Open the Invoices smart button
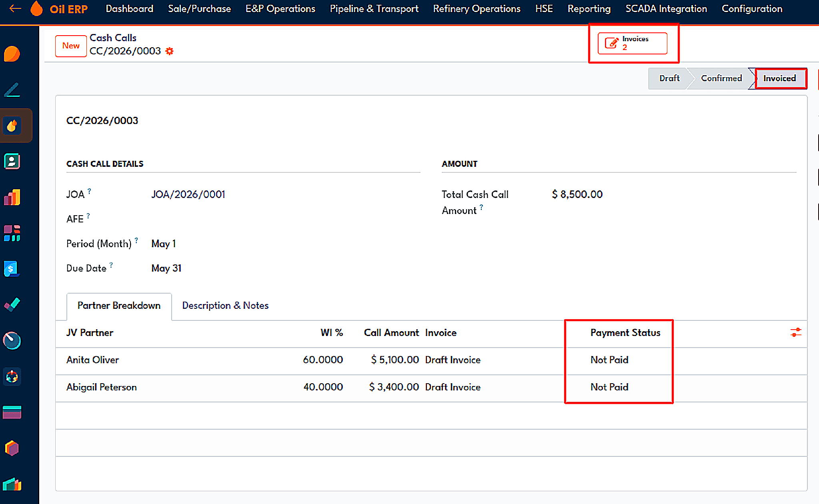 pos(632,43)
